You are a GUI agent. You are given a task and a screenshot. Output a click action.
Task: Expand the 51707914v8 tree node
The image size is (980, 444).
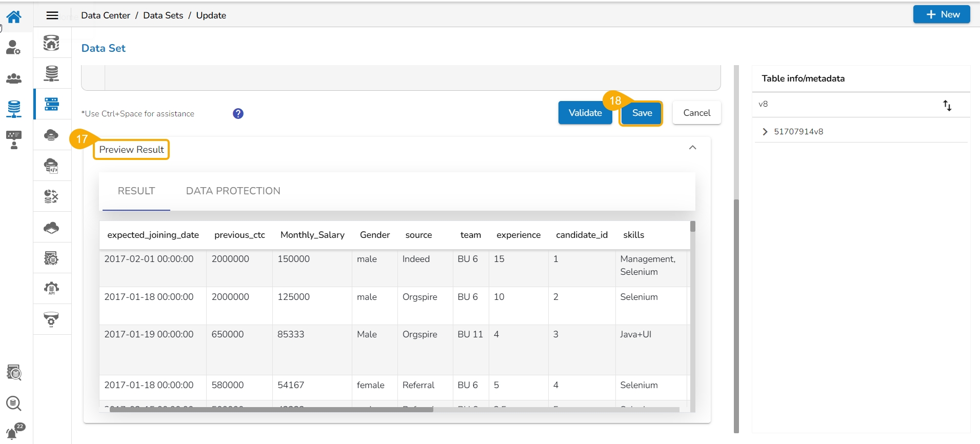[765, 132]
